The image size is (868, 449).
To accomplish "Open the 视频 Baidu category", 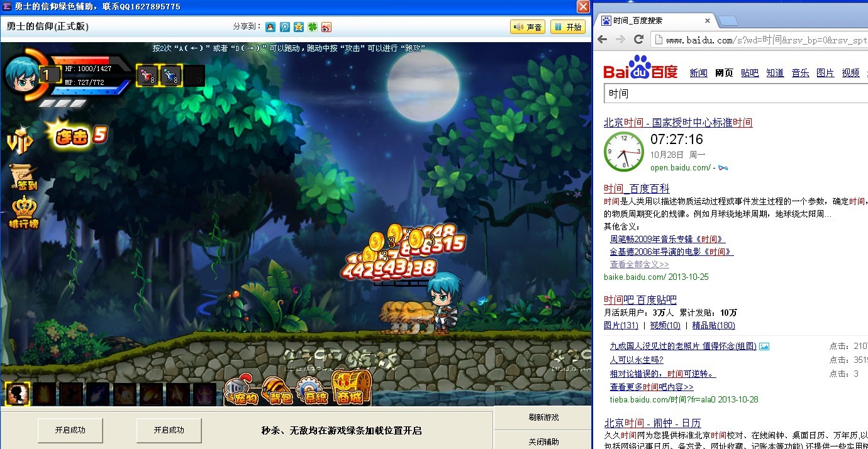I will 850,73.
